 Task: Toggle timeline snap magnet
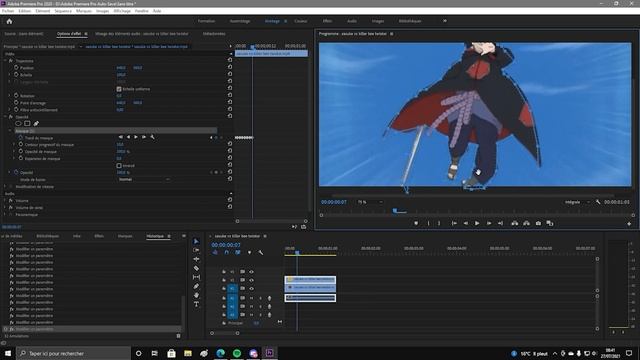point(227,253)
